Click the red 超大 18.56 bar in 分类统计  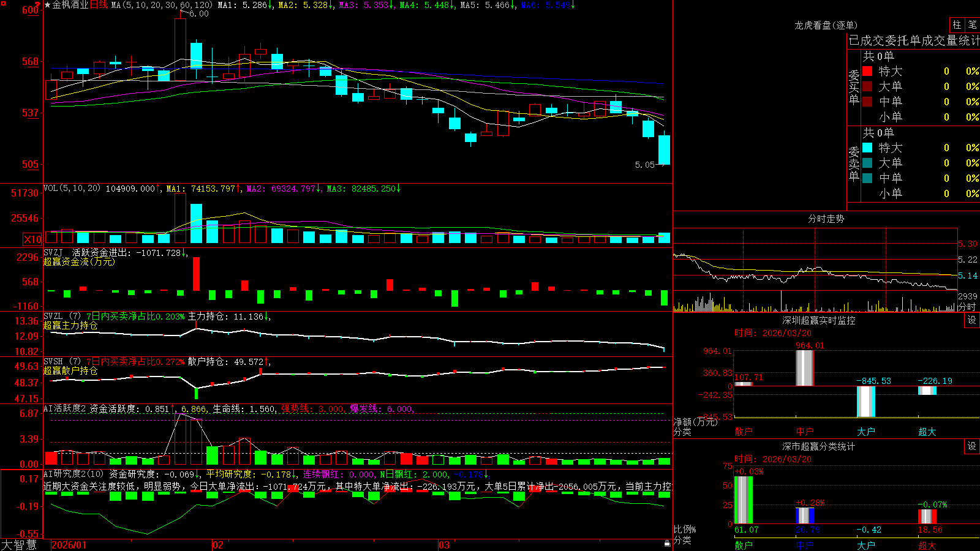(927, 517)
